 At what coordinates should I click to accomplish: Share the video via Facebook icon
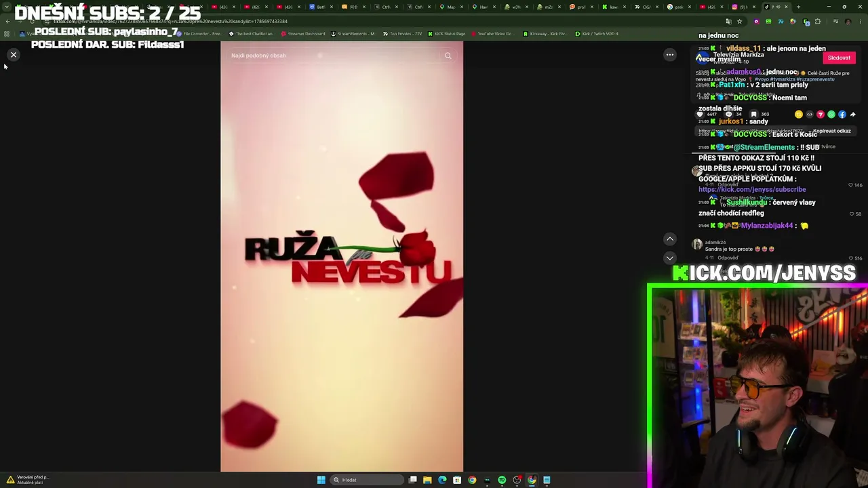842,115
